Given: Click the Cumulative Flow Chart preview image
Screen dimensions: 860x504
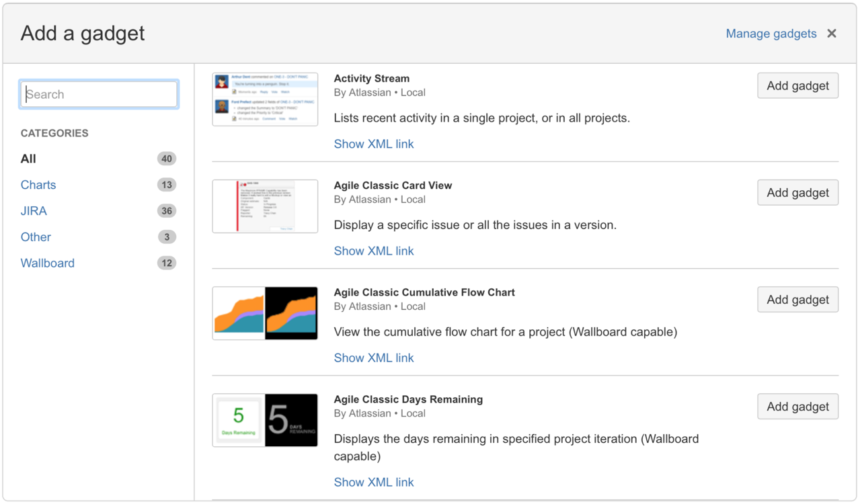Looking at the screenshot, I should [265, 313].
